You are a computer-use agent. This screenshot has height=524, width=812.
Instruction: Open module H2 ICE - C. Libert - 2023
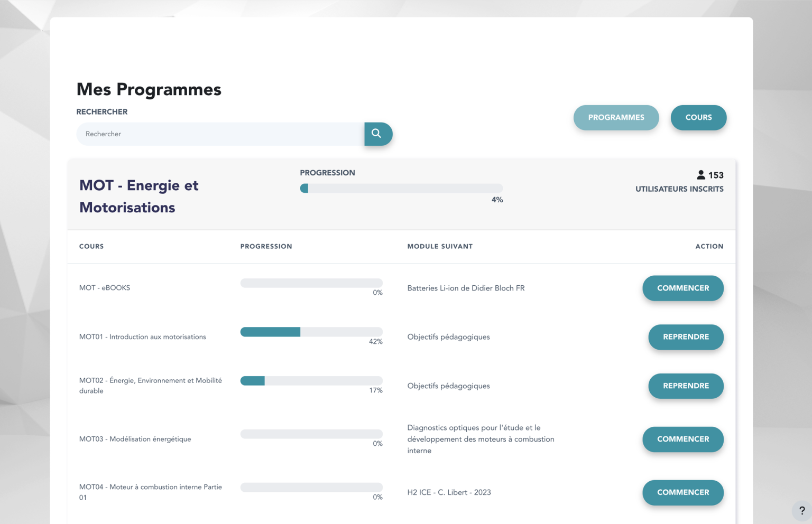point(449,492)
